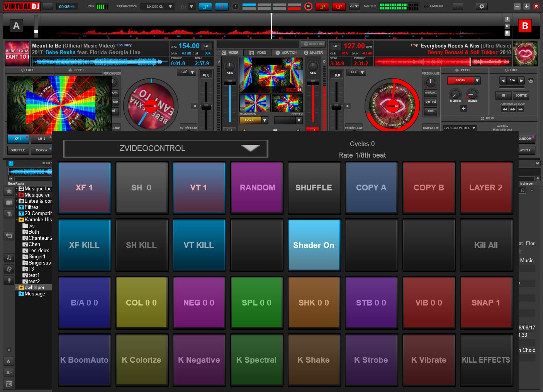Click the loop-back icon beside 1/4
The image size is (543, 392).
click(x=531, y=81)
